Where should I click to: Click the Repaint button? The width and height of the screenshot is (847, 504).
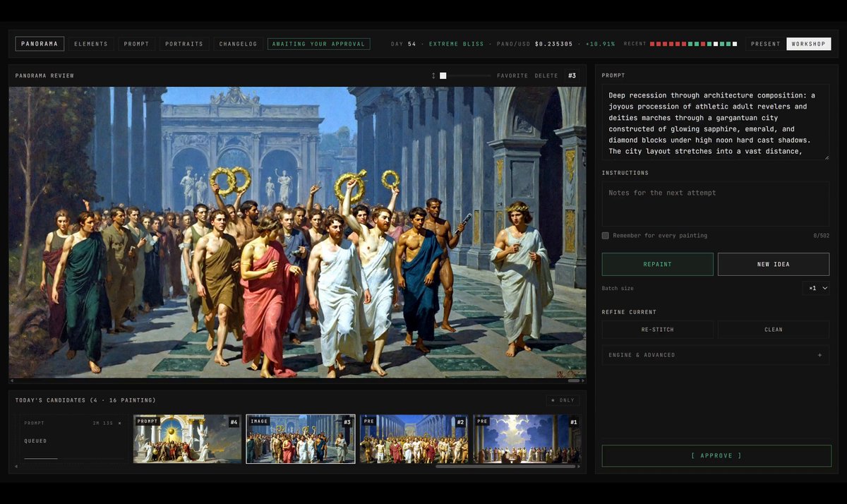click(x=657, y=264)
